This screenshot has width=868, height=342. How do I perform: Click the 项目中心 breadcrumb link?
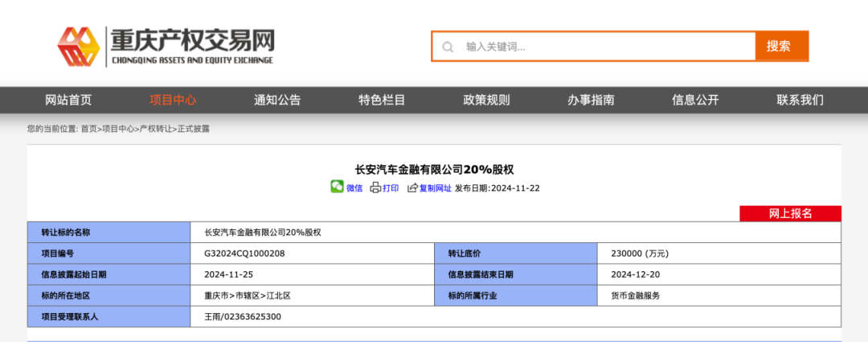click(x=118, y=129)
